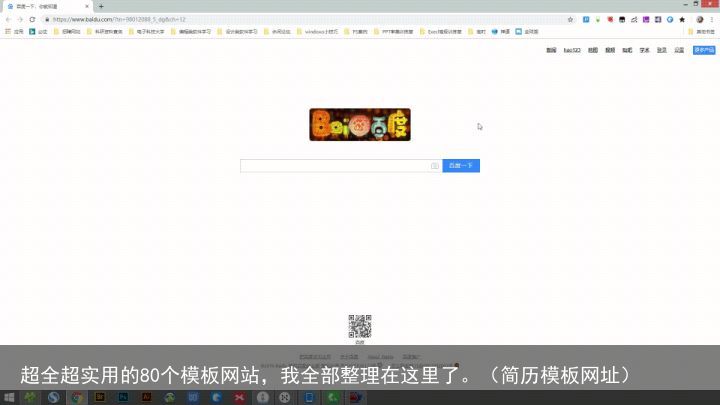Open a new browser tab
Screen dimensions: 720x405
(x=101, y=6)
